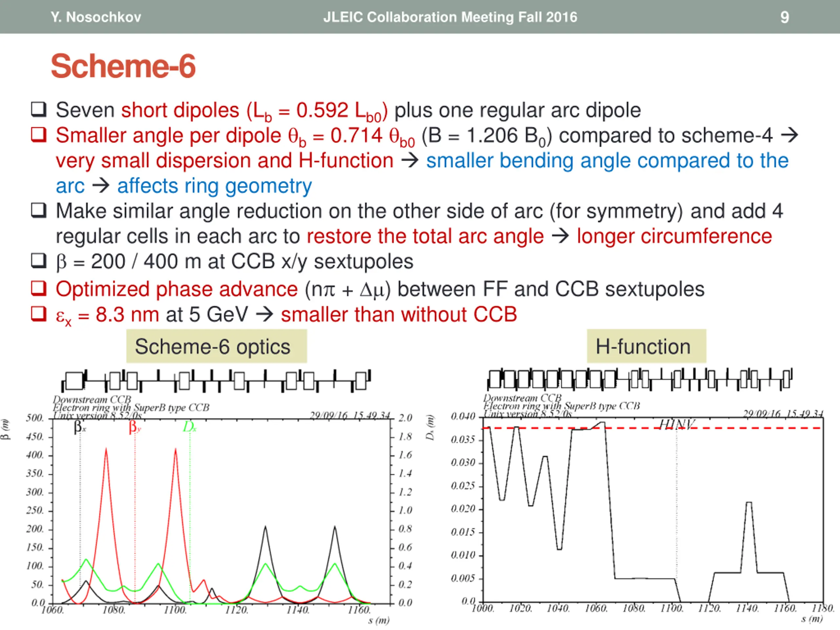Select the line β = 200 / 400 m at CCB x/y sextupoles
This screenshot has height=630, width=840.
pos(235,262)
